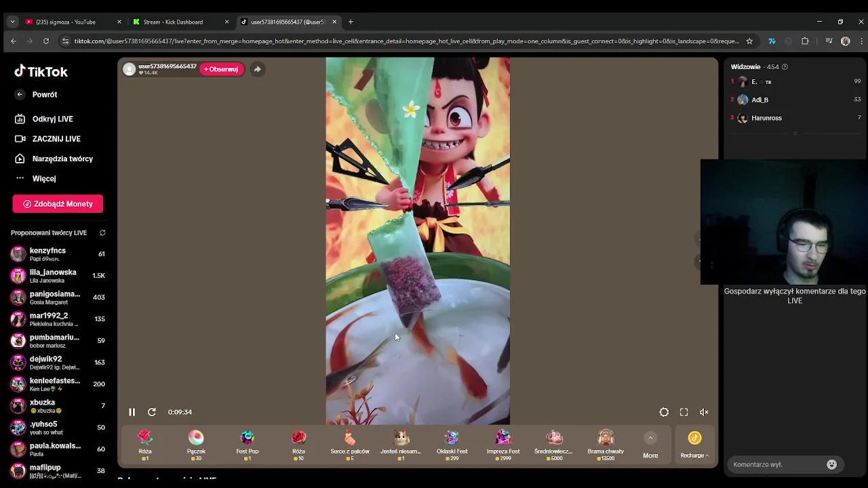Reload the live stream playback
Screen dimensions: 868x488
(152, 412)
